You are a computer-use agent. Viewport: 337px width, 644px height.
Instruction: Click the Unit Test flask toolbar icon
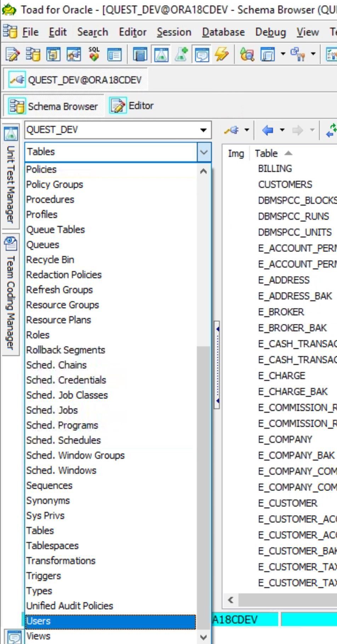pyautogui.click(x=161, y=55)
